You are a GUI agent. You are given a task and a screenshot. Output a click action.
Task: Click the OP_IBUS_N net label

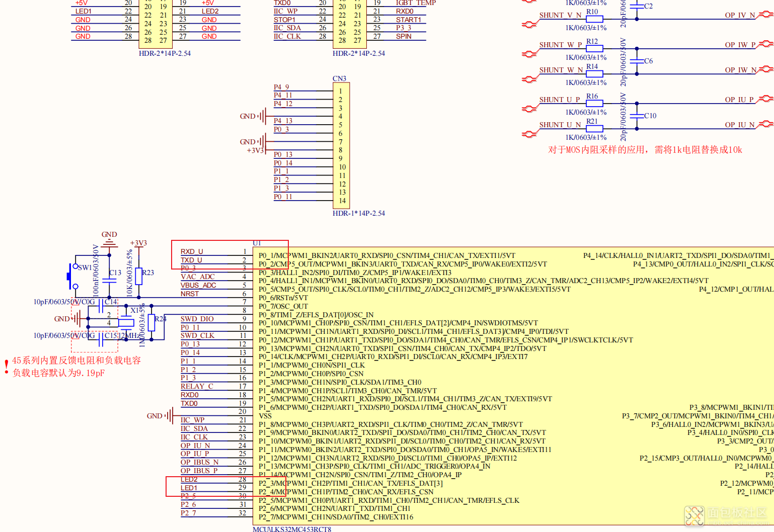click(199, 462)
